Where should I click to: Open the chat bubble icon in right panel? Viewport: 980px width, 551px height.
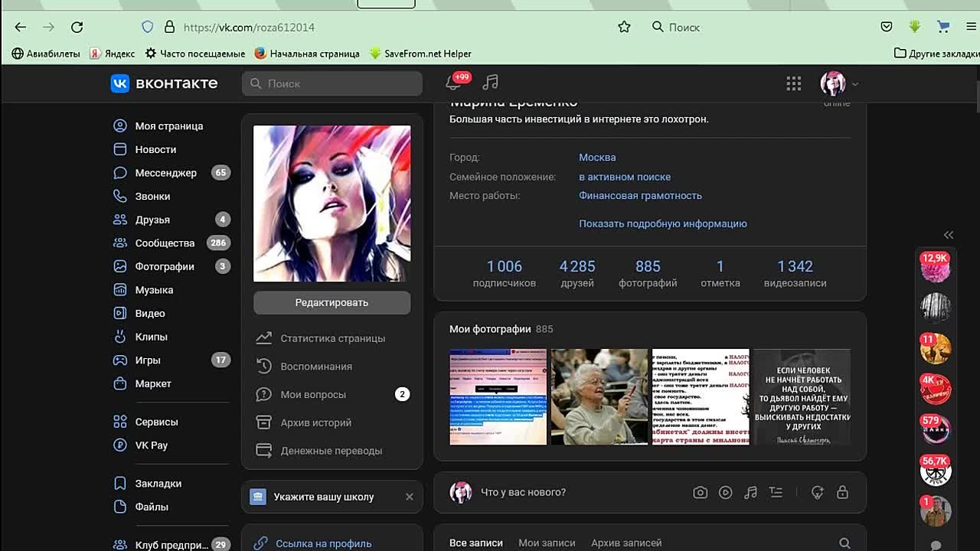pyautogui.click(x=936, y=545)
